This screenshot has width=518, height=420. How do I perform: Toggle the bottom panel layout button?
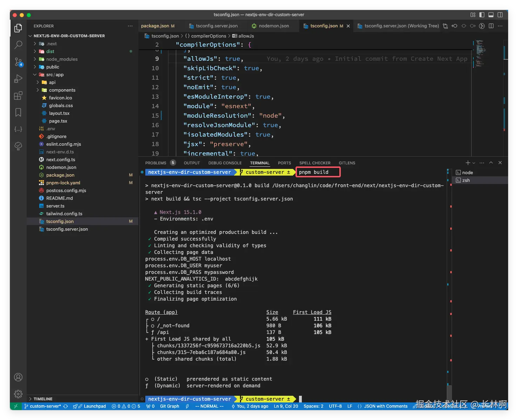click(491, 15)
